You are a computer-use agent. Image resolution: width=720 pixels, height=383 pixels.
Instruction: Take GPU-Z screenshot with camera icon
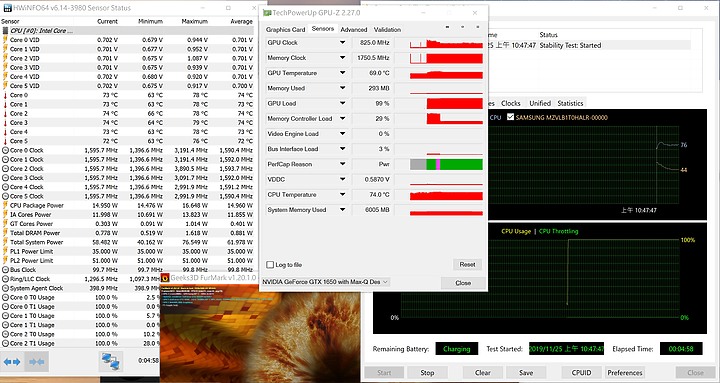448,27
